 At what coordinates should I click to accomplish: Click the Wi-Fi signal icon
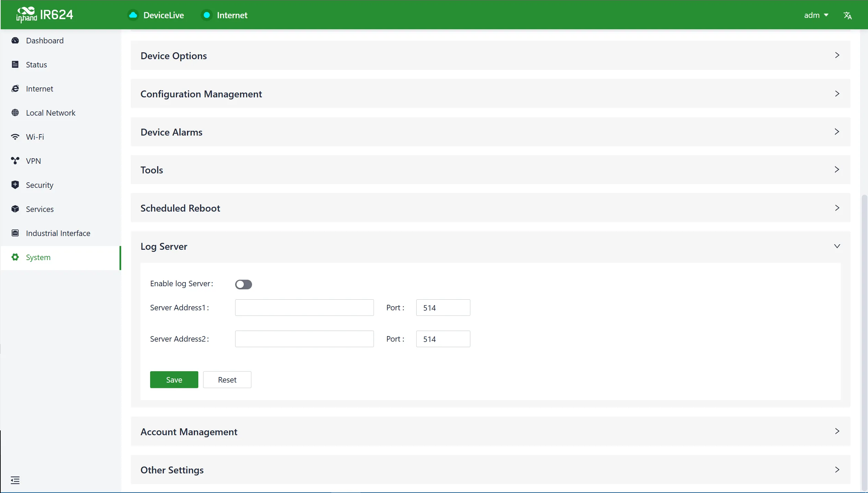point(15,137)
